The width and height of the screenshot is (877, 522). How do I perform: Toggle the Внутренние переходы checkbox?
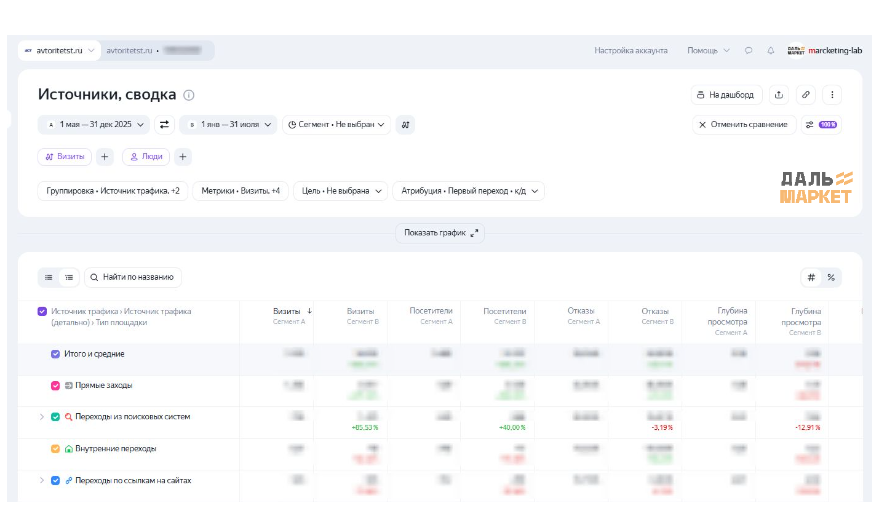pos(55,449)
